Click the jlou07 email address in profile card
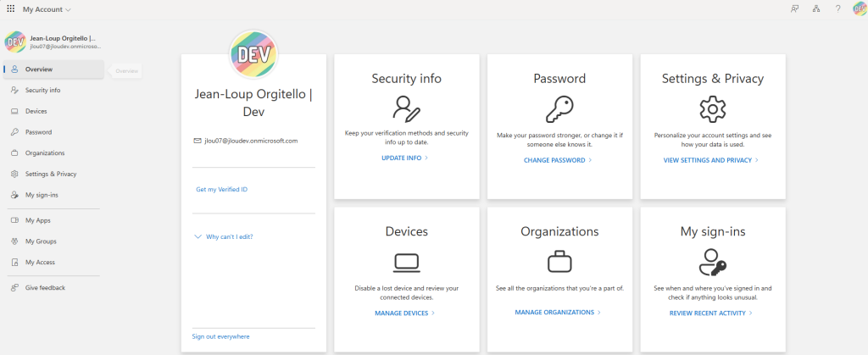 [251, 141]
